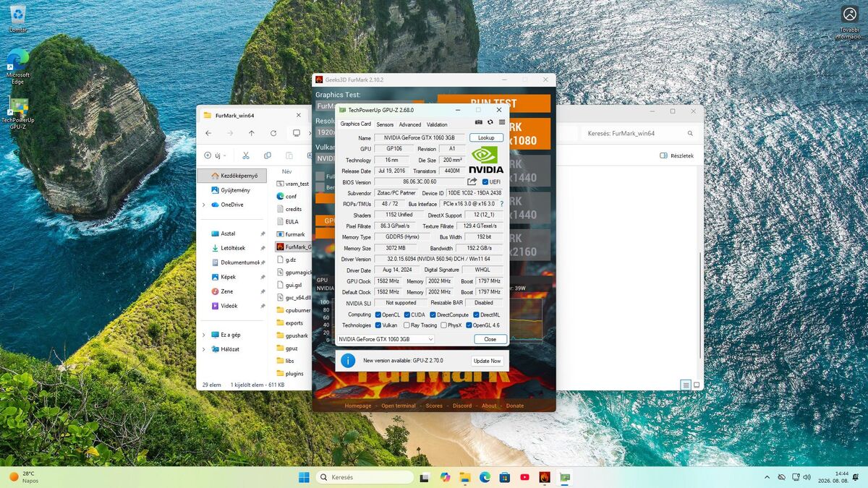This screenshot has width=868, height=488.
Task: Open the Recycle Bin desktop icon
Action: (x=17, y=20)
